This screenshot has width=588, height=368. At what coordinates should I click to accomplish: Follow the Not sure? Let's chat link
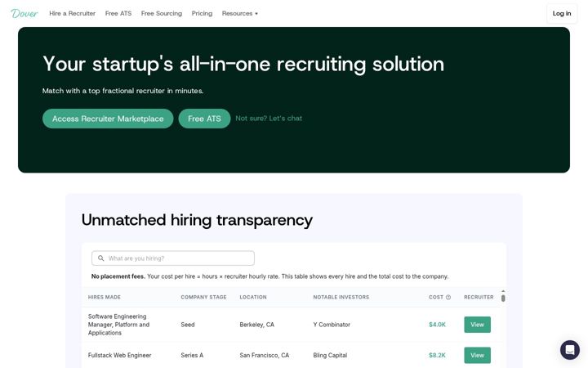click(269, 119)
